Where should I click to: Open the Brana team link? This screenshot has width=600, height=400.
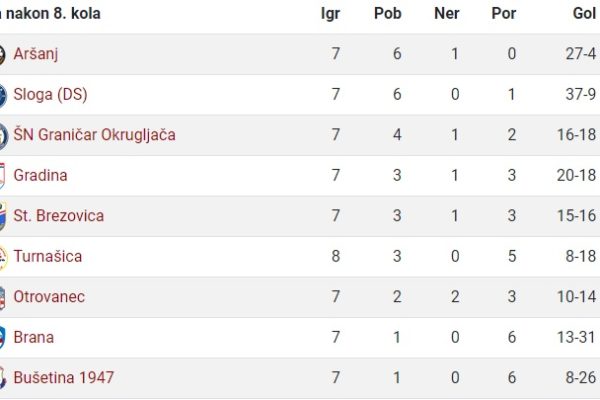(x=34, y=338)
